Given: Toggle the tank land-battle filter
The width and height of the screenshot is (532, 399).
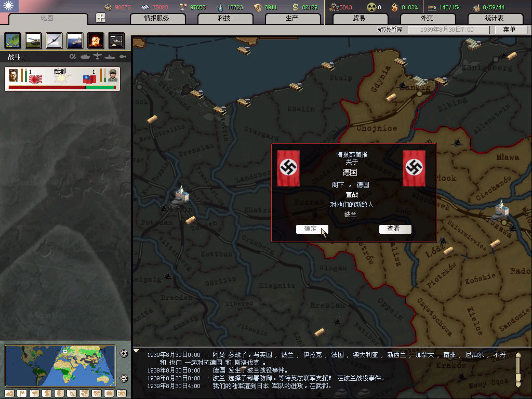Looking at the screenshot, I should pyautogui.click(x=85, y=57).
